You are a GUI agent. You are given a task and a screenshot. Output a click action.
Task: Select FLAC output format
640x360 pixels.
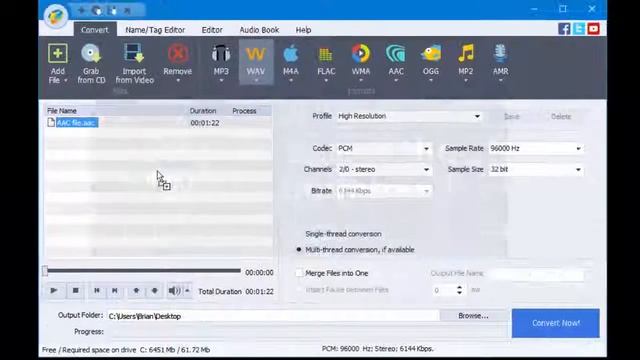[x=326, y=62]
